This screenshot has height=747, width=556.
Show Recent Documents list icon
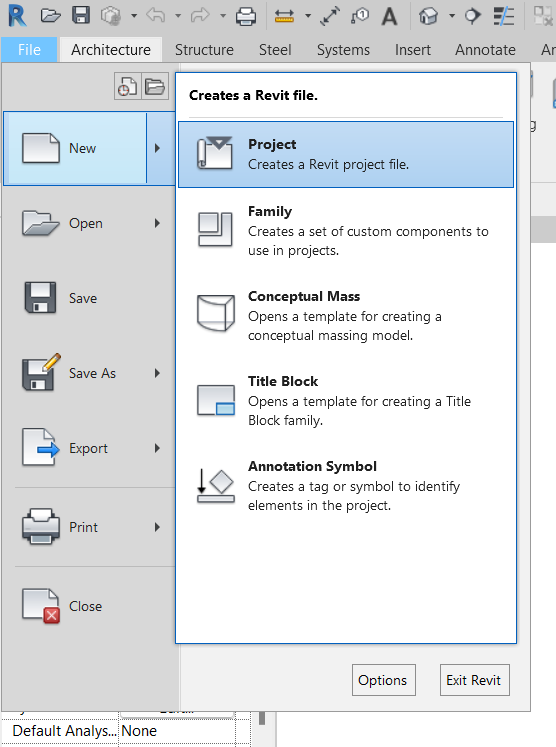coord(127,86)
